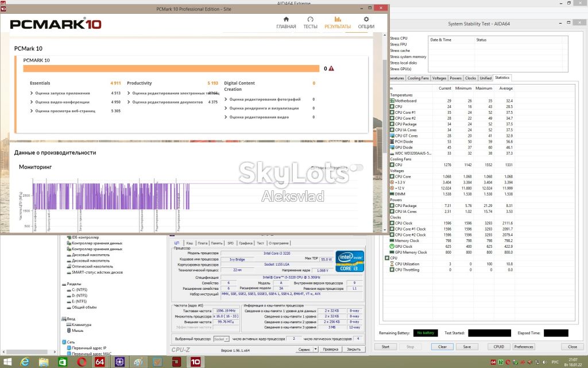Open the Опции gear settings in PCMark 10
588x368 pixels.
366,23
